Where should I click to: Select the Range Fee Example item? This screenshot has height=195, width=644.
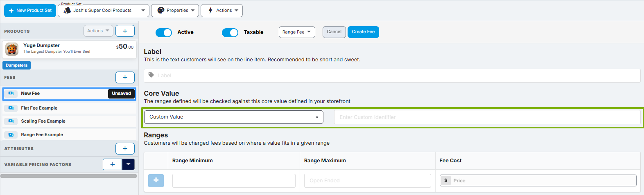click(x=70, y=134)
